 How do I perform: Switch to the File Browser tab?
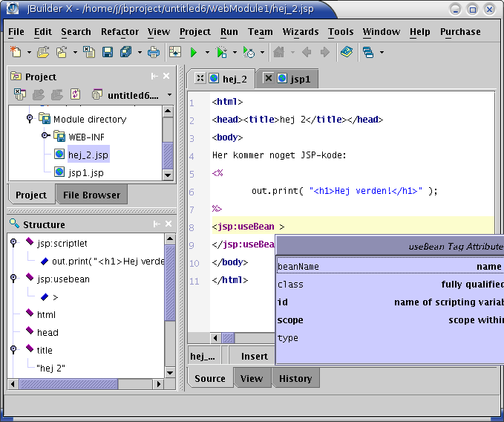(x=91, y=195)
